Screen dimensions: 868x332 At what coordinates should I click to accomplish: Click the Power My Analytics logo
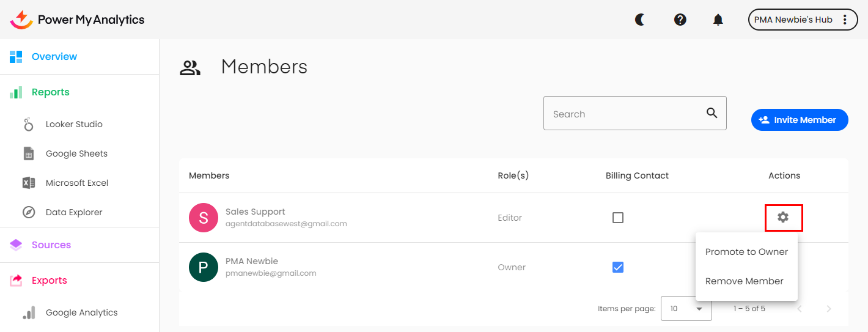click(x=78, y=20)
